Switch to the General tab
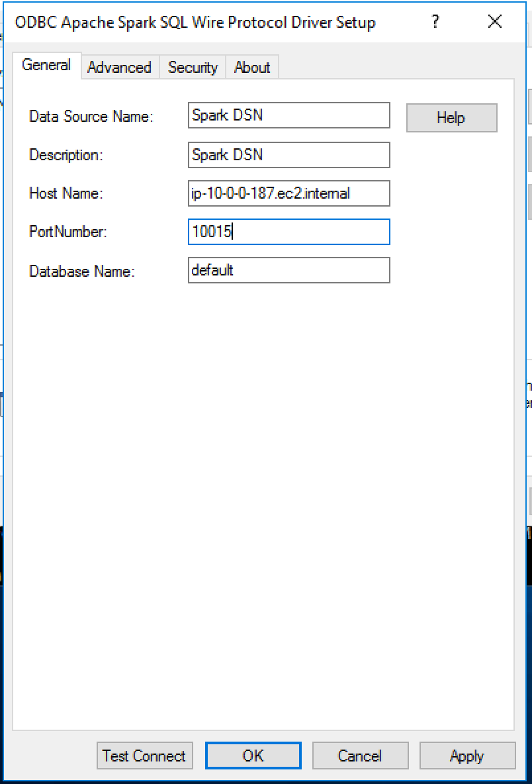This screenshot has height=784, width=532. coord(46,66)
